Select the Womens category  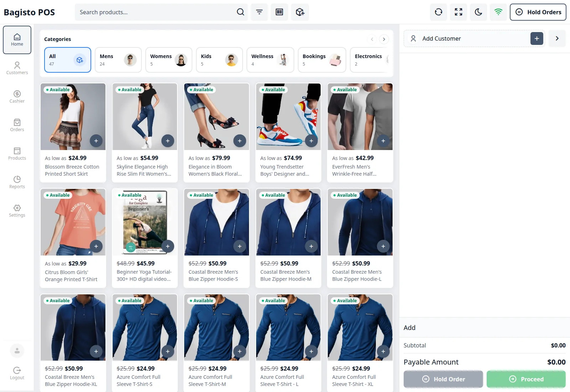pos(169,60)
